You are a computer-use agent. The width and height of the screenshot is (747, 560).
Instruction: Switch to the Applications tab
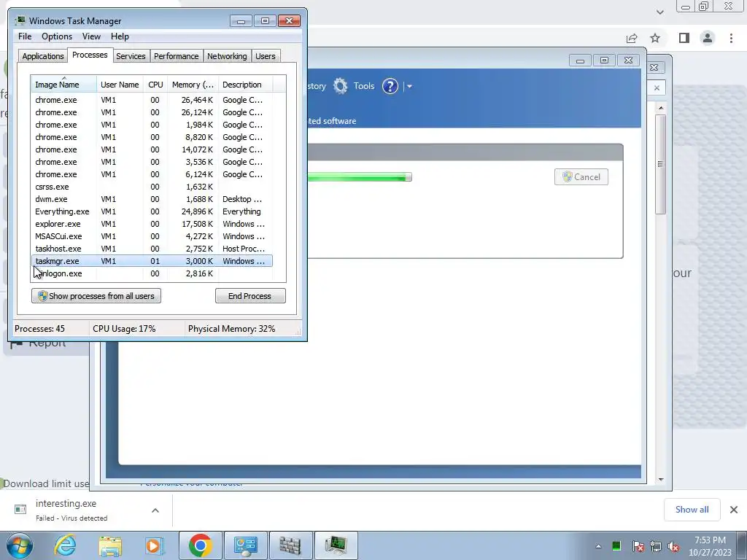click(43, 56)
